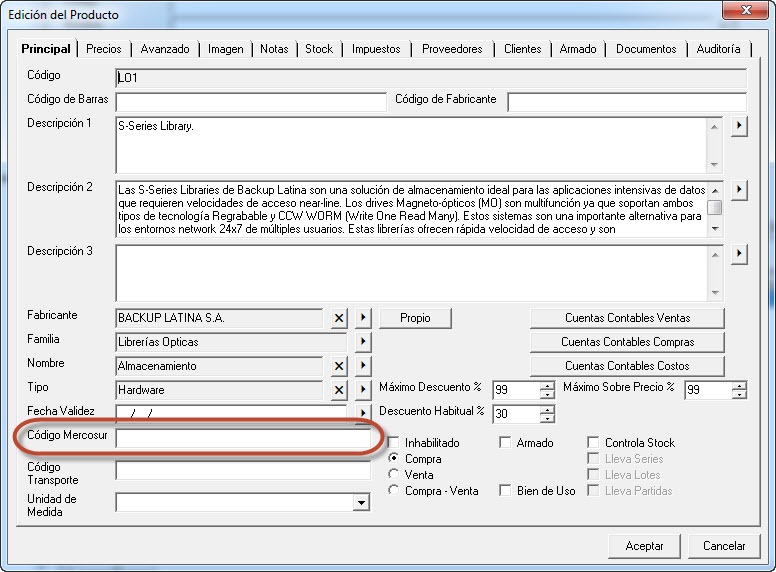Select the Venta radio button

tap(394, 474)
